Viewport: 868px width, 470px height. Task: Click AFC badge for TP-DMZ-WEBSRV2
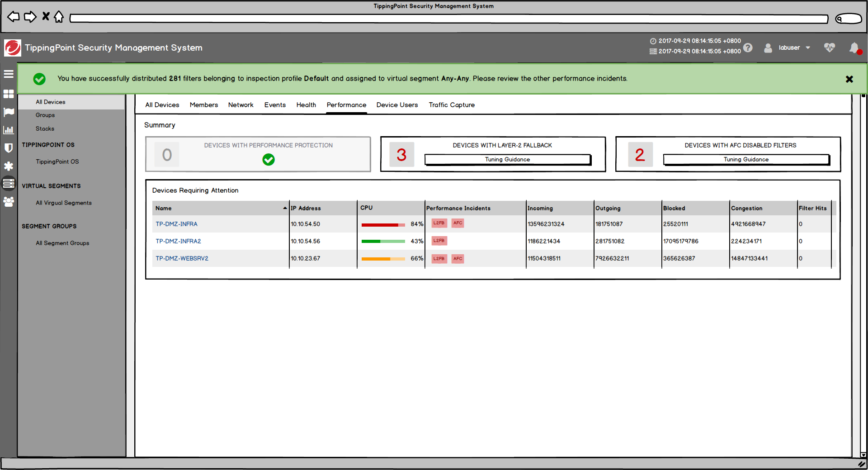tap(458, 259)
